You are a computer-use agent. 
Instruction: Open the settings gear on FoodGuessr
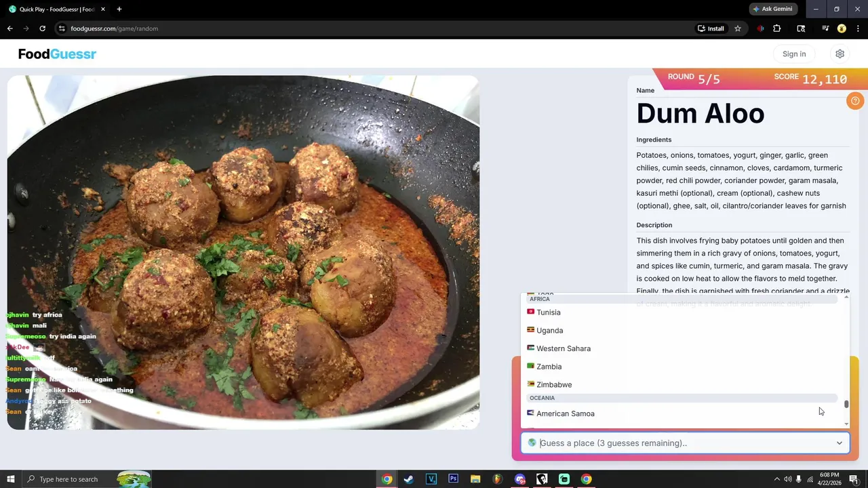coord(840,54)
